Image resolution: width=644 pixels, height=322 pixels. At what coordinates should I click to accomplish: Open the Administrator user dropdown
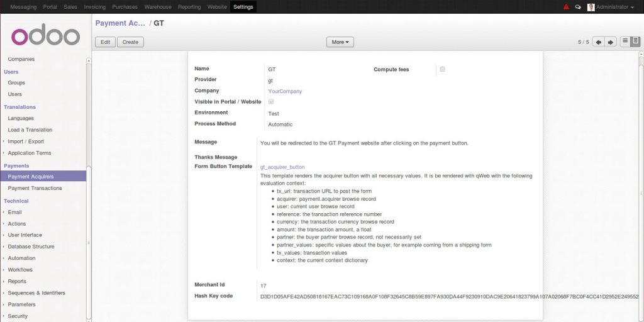[x=614, y=7]
